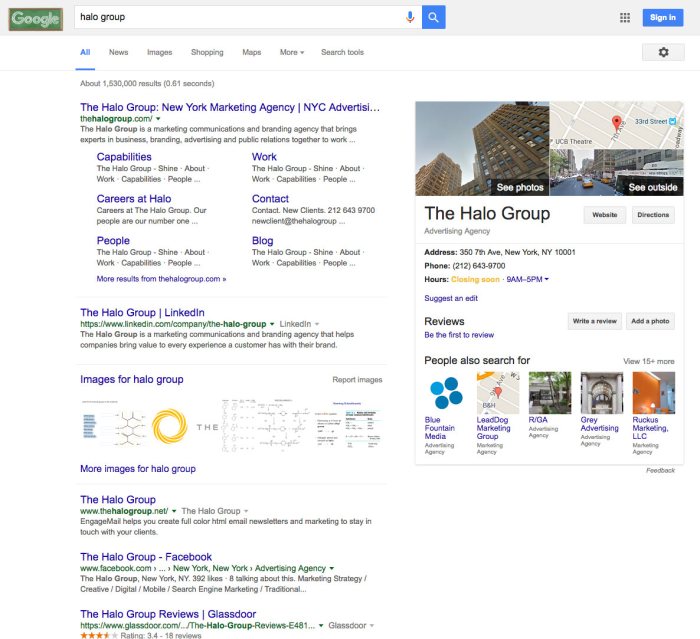
Task: Open the Google apps grid icon
Action: pos(625,17)
